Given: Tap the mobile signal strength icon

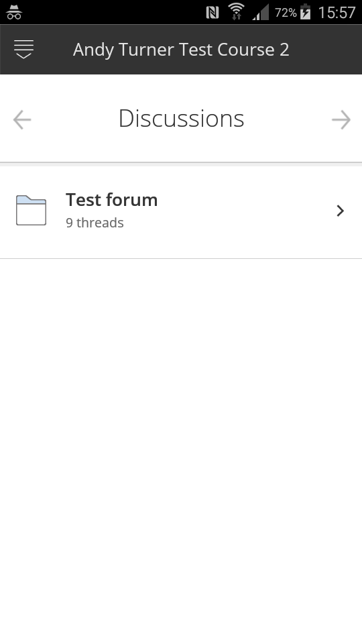Looking at the screenshot, I should 261,12.
